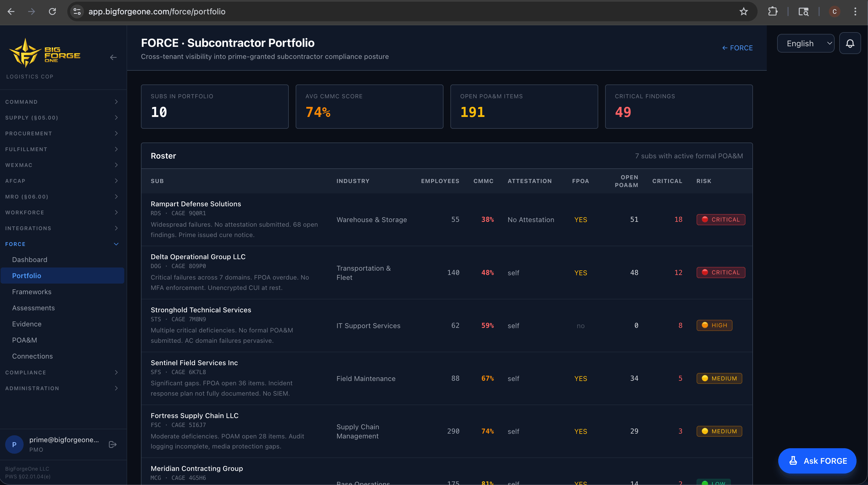Click Rampart's 38% CMMC score
Viewport: 868px width, 485px height.
click(487, 220)
